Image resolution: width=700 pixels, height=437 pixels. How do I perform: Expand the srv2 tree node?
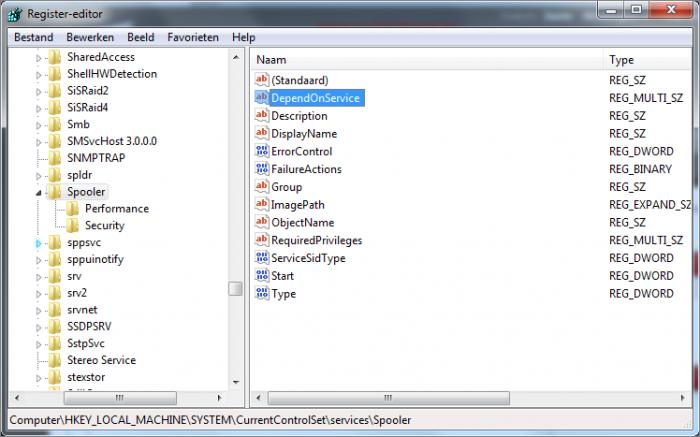tap(38, 294)
